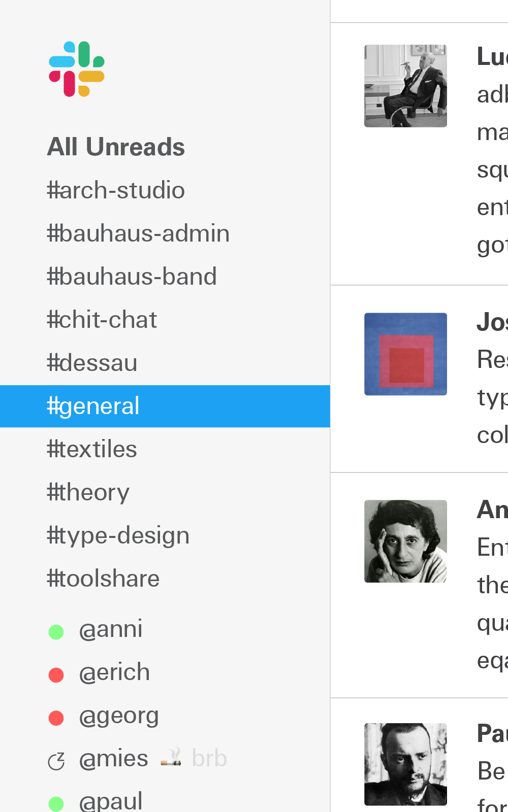Switch to the #arch-studio channel
Viewport: 508px width, 812px height.
[116, 190]
